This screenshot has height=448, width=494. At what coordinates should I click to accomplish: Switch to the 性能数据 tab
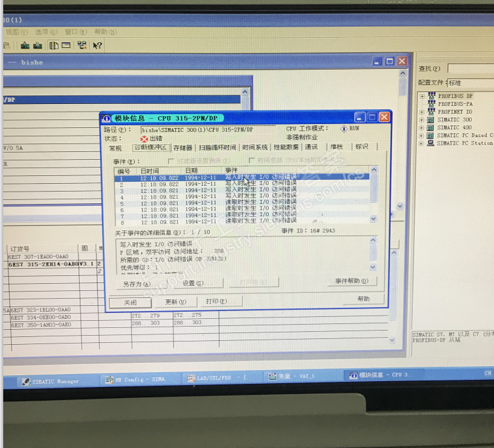[286, 147]
